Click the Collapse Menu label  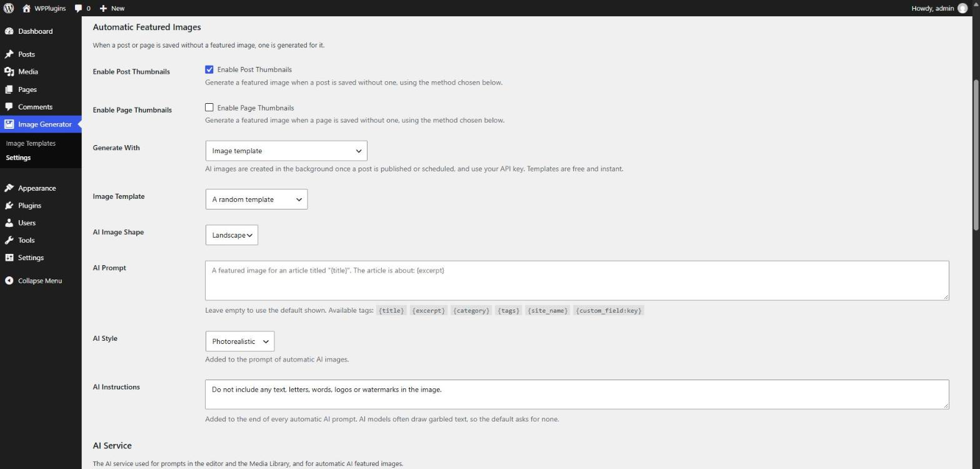(40, 281)
